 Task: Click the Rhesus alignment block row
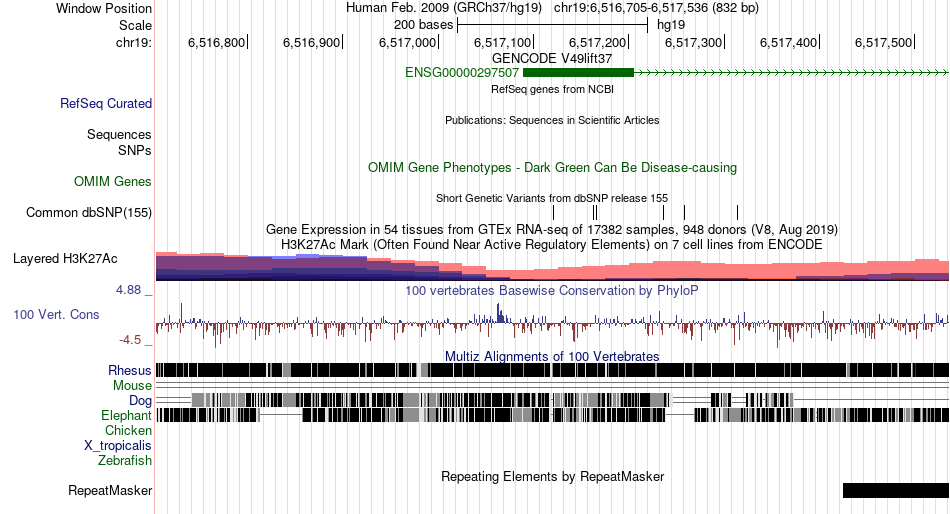[553, 370]
